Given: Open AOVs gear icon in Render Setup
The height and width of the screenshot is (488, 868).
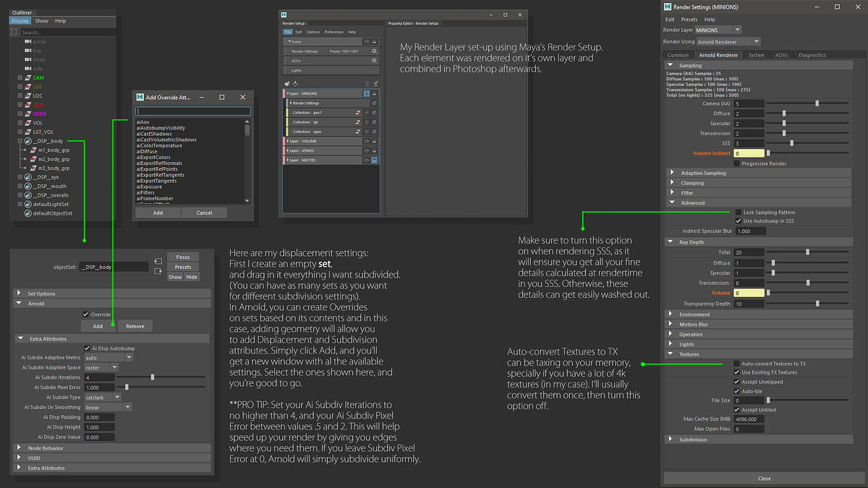Looking at the screenshot, I should click(x=374, y=61).
